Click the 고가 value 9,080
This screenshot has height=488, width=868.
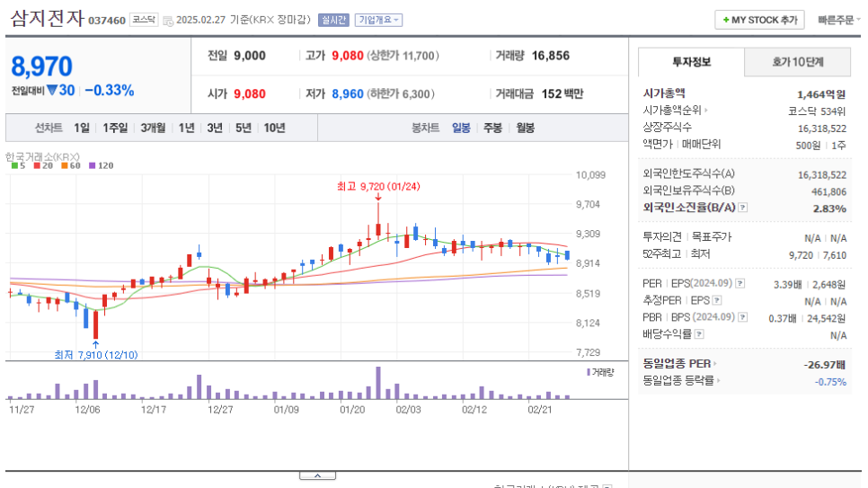click(x=348, y=56)
